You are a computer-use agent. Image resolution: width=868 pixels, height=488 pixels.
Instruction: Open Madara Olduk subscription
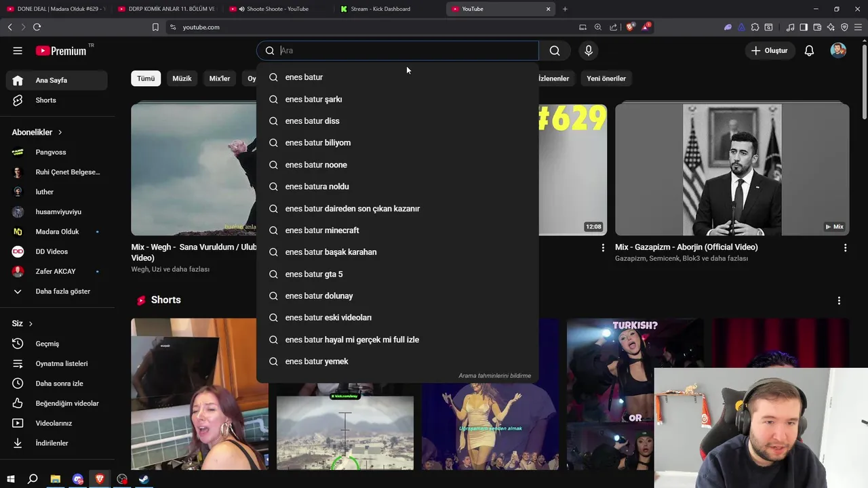tap(57, 232)
